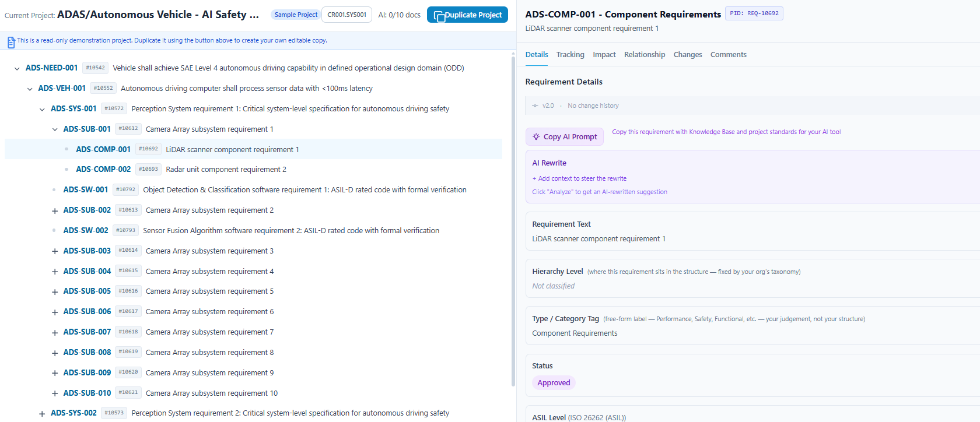
Task: Collapse the ADS-NEED-001 tree node
Action: (x=17, y=69)
